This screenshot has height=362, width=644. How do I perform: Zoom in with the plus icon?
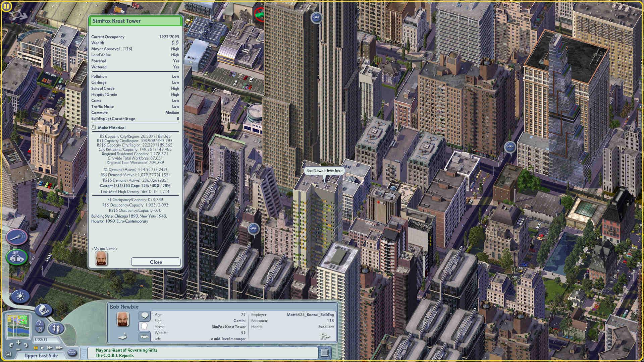[18, 342]
